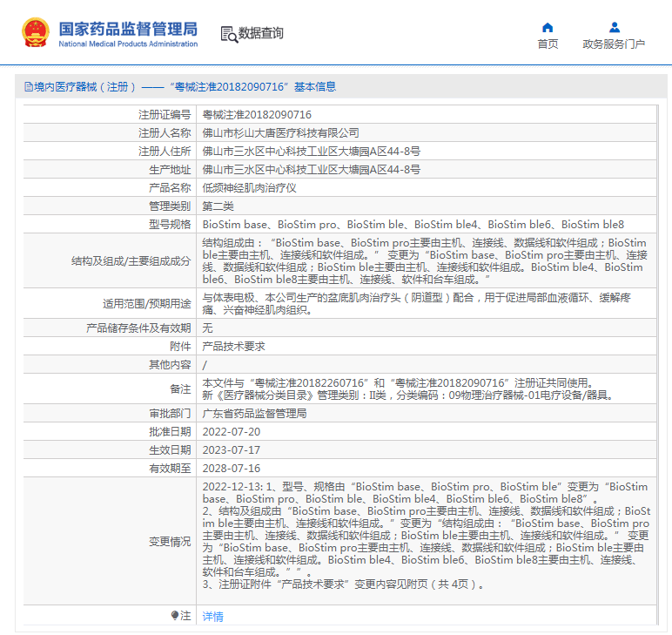Screen dimensions: 672x635
Task: Select approval department 广东省药品监督管理局
Action: coord(254,414)
